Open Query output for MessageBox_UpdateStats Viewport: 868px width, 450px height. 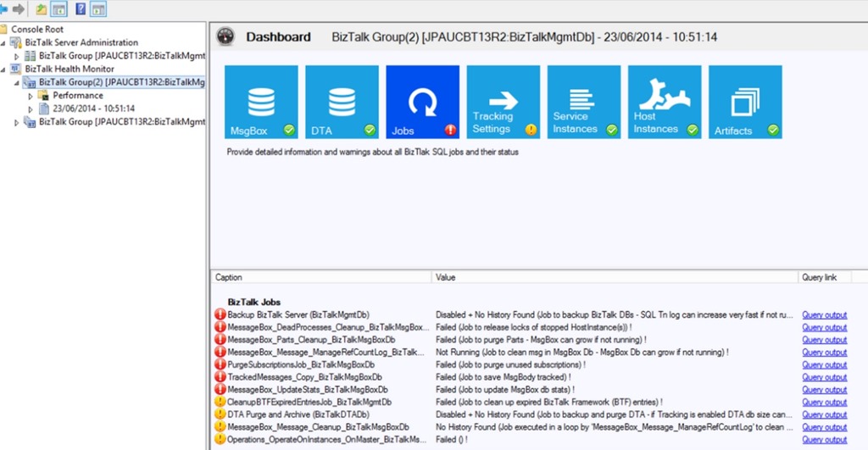click(824, 390)
